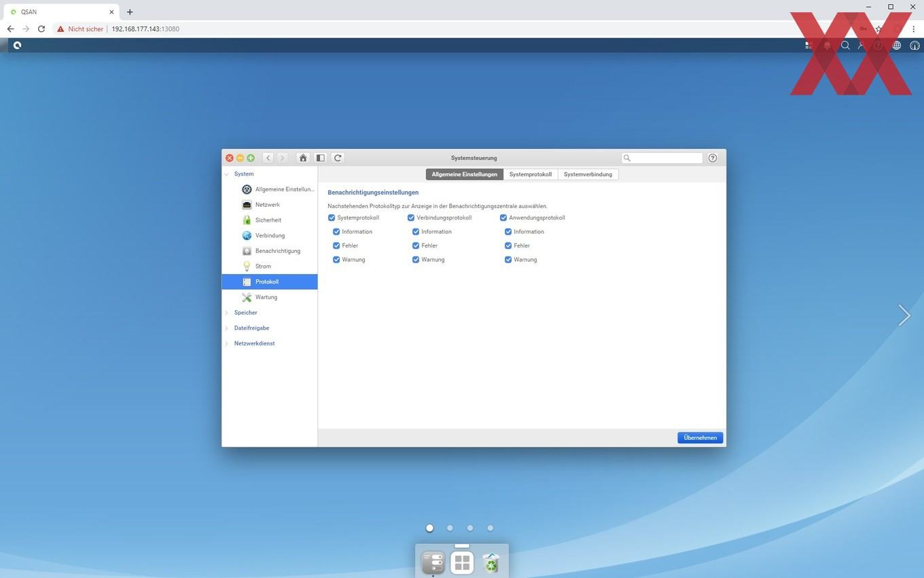Select the fourth desktop page dot
This screenshot has width=924, height=578.
click(490, 528)
